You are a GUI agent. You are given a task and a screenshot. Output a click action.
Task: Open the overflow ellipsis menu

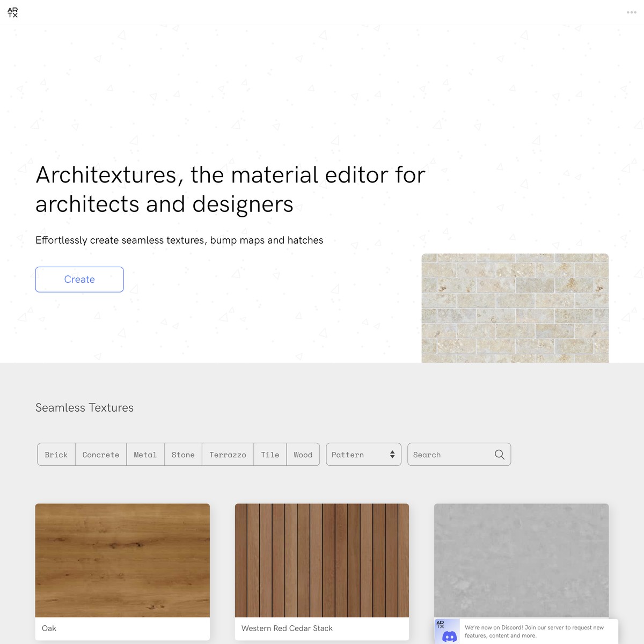pos(631,12)
